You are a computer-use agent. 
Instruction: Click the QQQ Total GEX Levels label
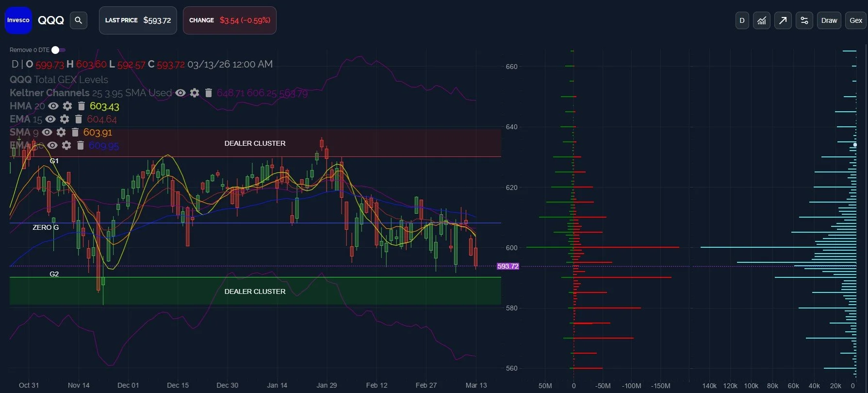pos(59,80)
